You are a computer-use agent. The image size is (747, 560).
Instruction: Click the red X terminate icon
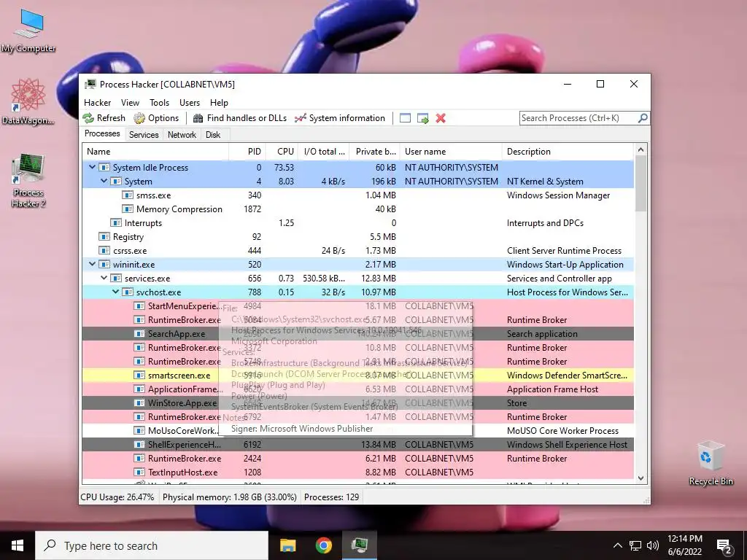point(441,118)
